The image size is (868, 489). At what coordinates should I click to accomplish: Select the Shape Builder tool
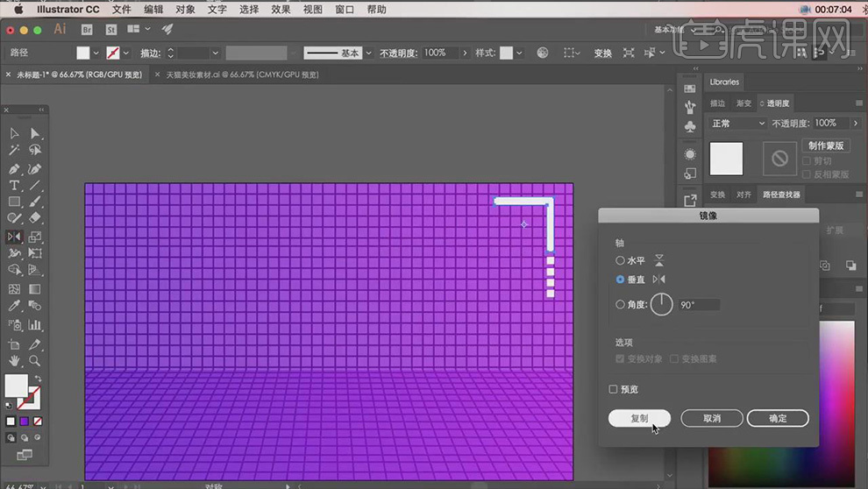[x=14, y=270]
